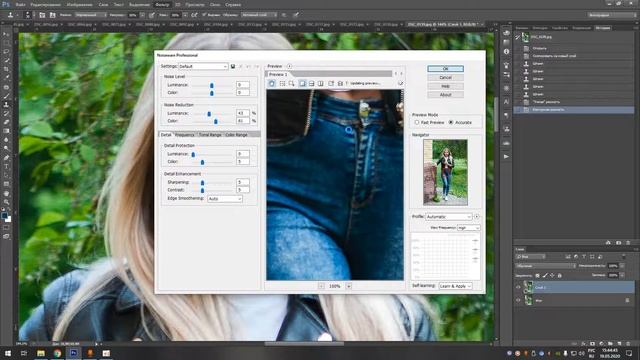Click the Info panel icon in collapsed dock
The image size is (640, 360).
coord(507,52)
